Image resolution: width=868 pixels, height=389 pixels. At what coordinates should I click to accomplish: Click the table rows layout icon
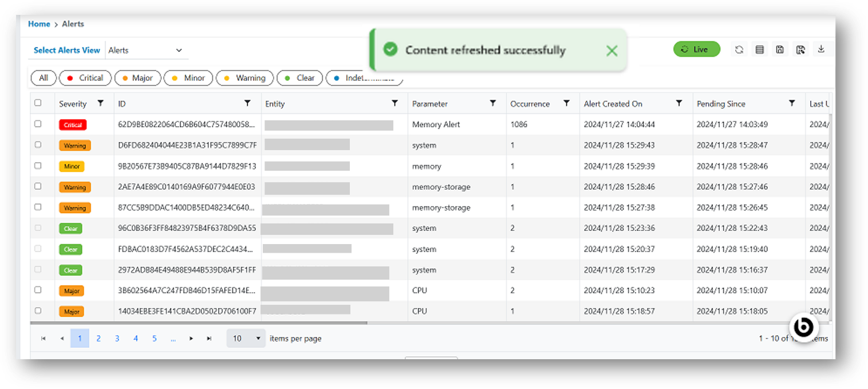pyautogui.click(x=760, y=50)
